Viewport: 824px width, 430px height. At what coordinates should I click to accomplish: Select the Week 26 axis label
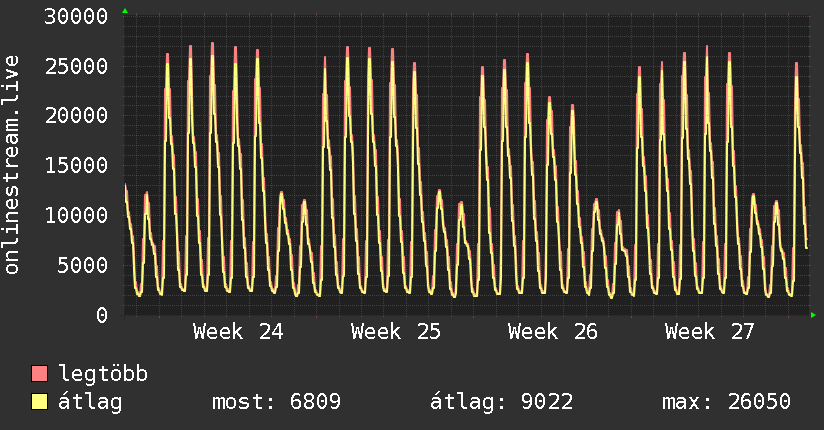point(553,332)
